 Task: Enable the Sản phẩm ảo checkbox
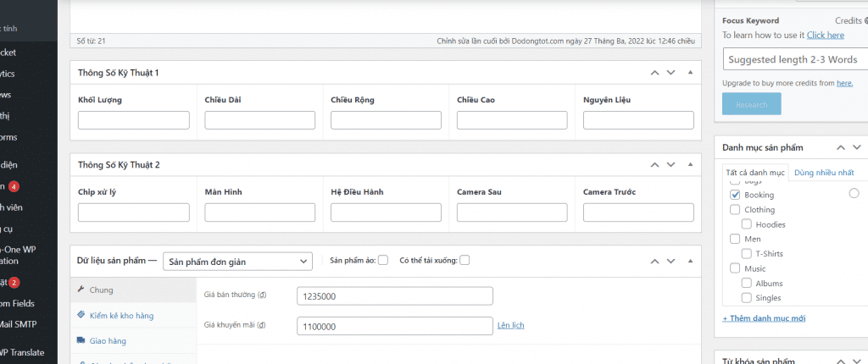click(x=384, y=260)
